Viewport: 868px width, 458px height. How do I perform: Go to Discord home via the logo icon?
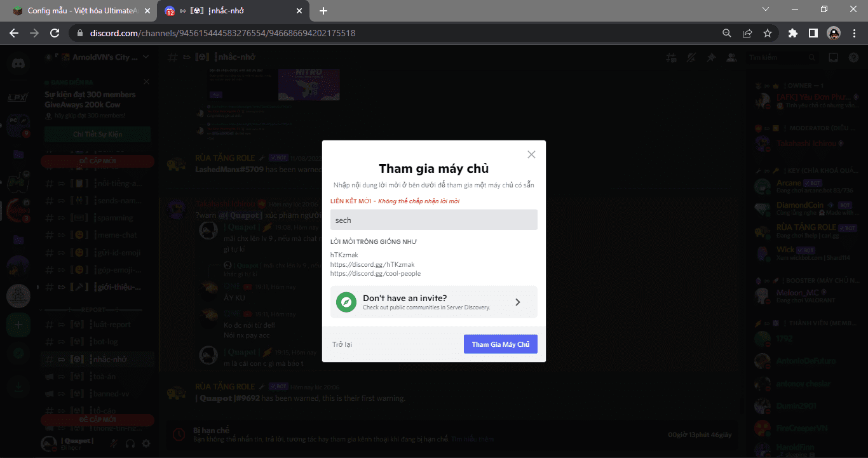pos(17,62)
